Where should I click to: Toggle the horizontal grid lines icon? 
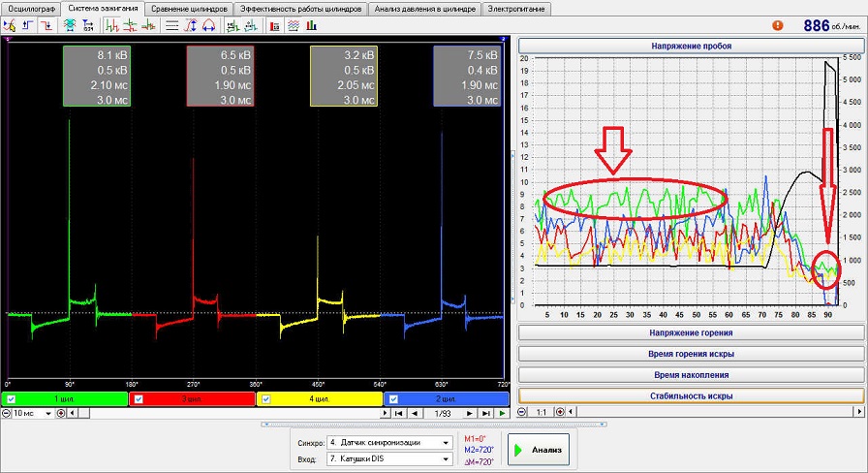tap(172, 25)
